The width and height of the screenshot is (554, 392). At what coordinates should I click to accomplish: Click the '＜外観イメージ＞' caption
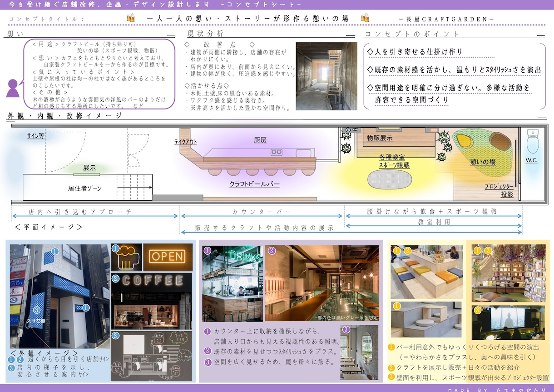44,353
